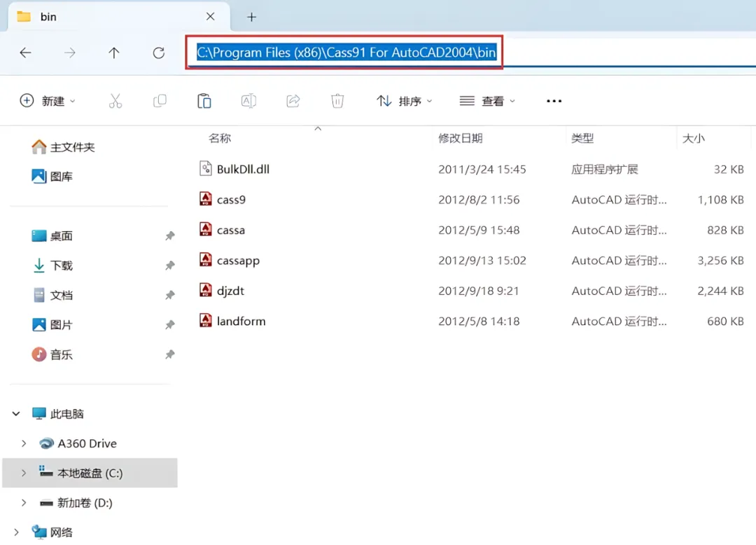Click the BulkDll.dll file icon
Screen dimensions: 756x545
pos(206,168)
